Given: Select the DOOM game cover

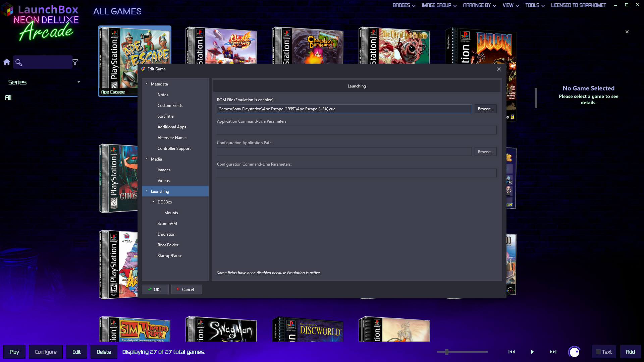Looking at the screenshot, I should pyautogui.click(x=481, y=45).
